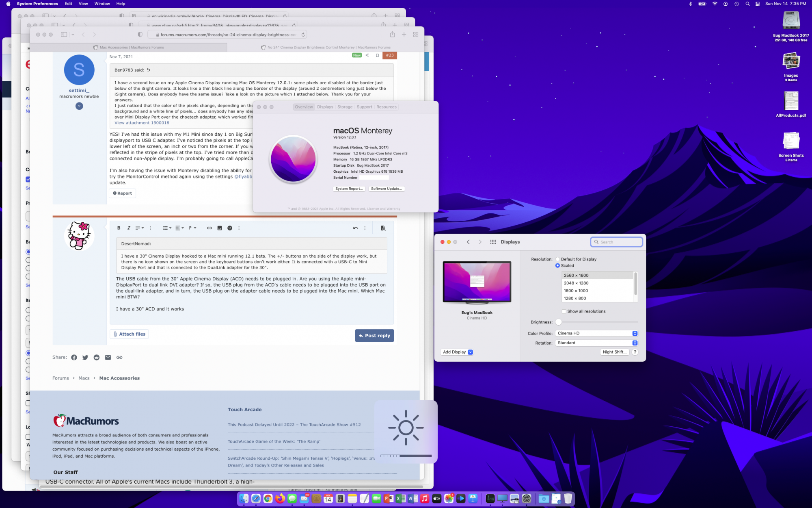
Task: Open smilies emoji picker in editor
Action: [x=230, y=228]
